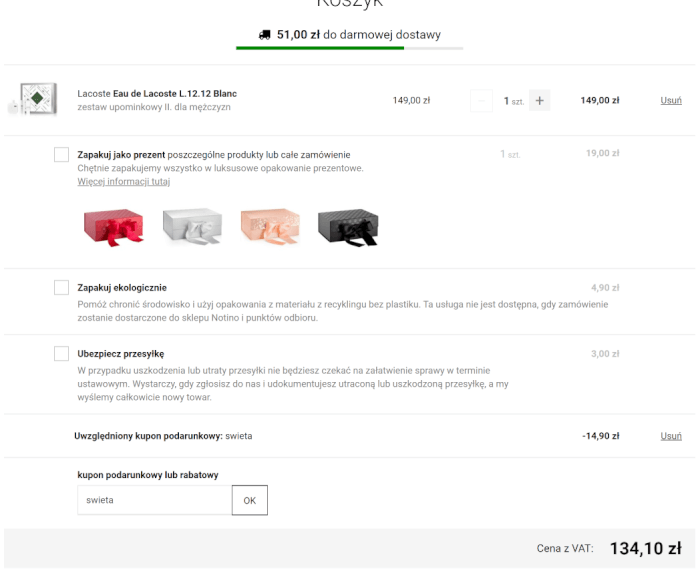The height and width of the screenshot is (573, 700).
Task: Increase quantity with the plus button
Action: (540, 100)
